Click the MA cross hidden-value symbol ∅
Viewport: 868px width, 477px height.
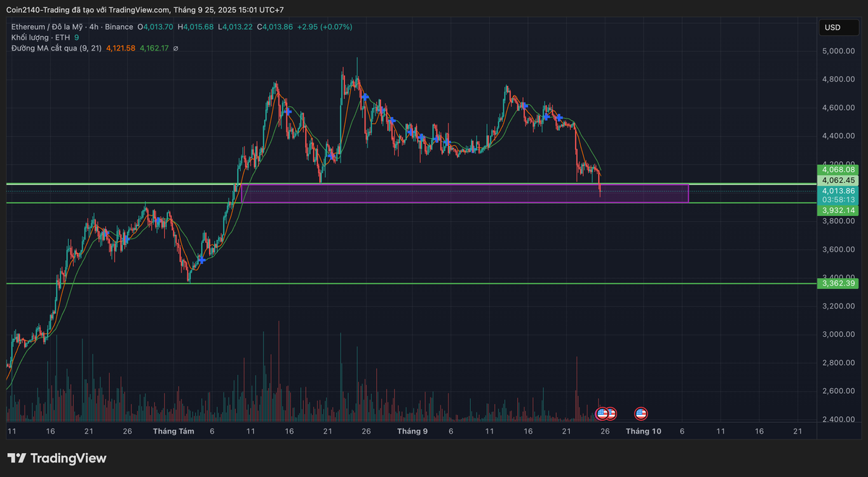pyautogui.click(x=176, y=48)
